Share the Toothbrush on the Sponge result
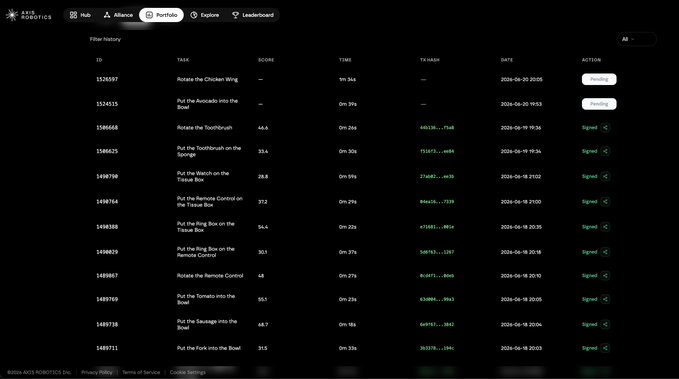Image resolution: width=679 pixels, height=379 pixels. (605, 151)
